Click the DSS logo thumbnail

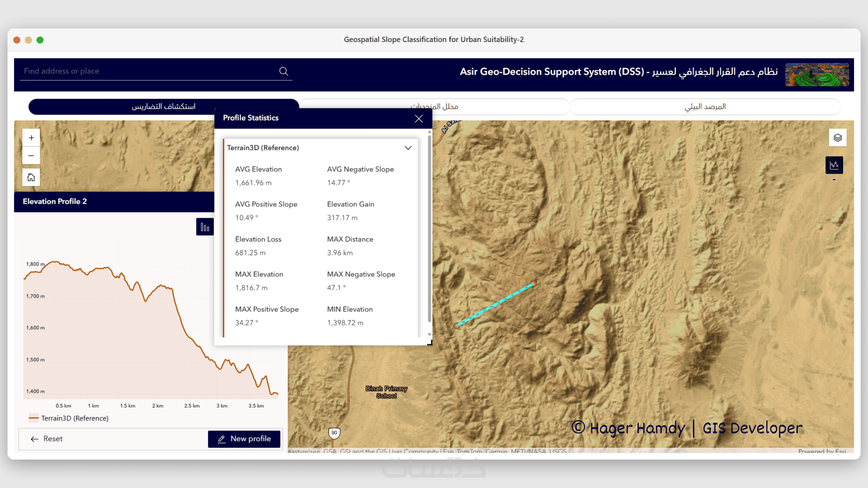tap(817, 75)
